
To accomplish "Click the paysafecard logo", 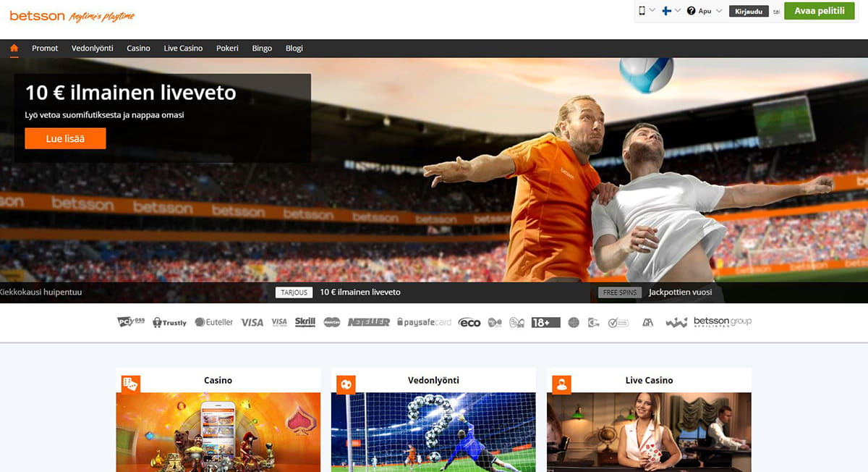I will (425, 322).
